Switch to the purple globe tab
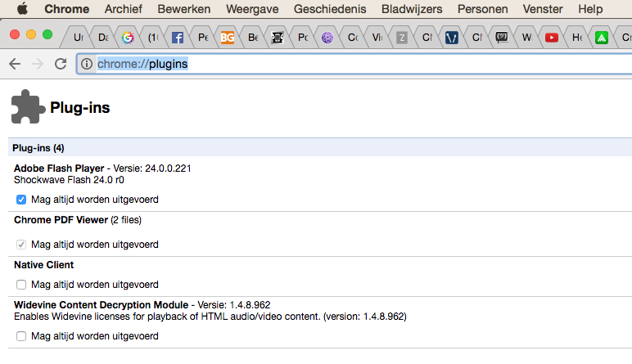 pos(327,38)
